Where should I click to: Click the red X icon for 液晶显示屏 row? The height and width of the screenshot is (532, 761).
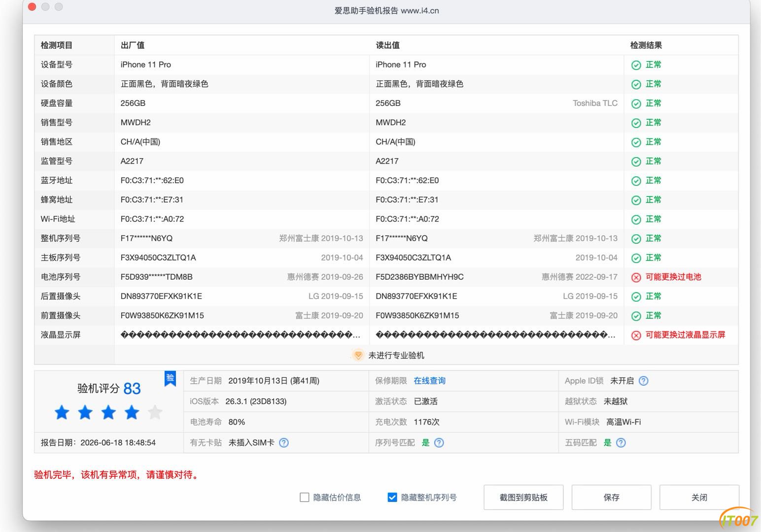click(636, 335)
